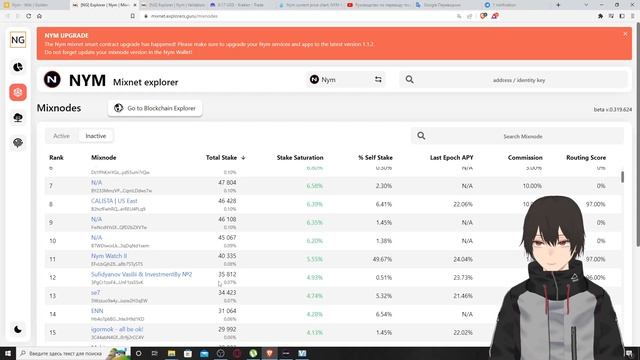Click the page vertical scrollbar
This screenshot has width=640, height=360.
tap(638, 135)
